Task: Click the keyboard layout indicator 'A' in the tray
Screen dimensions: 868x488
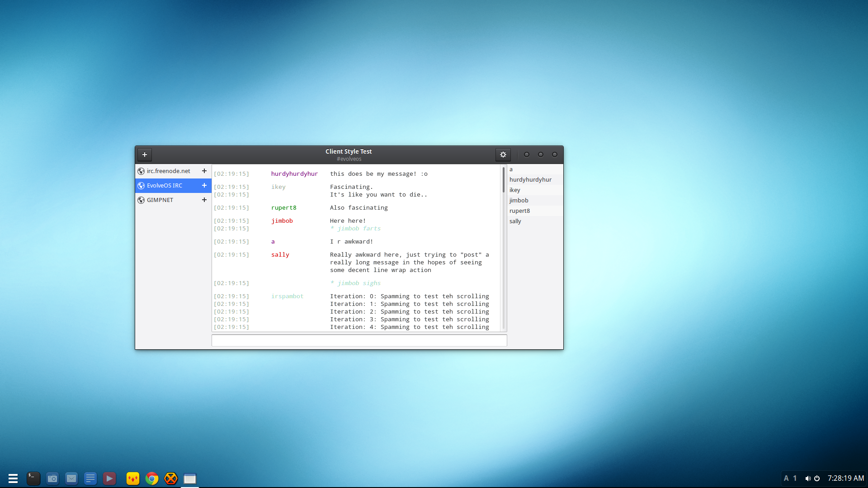Action: tap(786, 479)
